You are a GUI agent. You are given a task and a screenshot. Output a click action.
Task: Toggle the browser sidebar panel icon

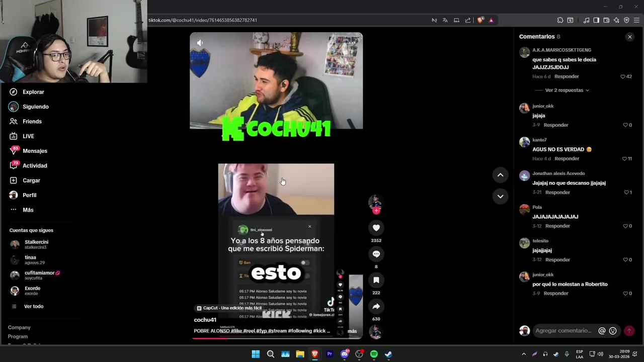point(596,20)
